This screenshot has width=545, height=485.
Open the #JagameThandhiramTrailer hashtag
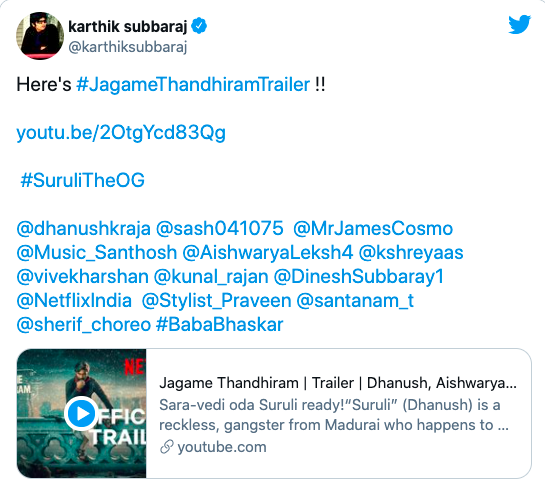(x=193, y=84)
